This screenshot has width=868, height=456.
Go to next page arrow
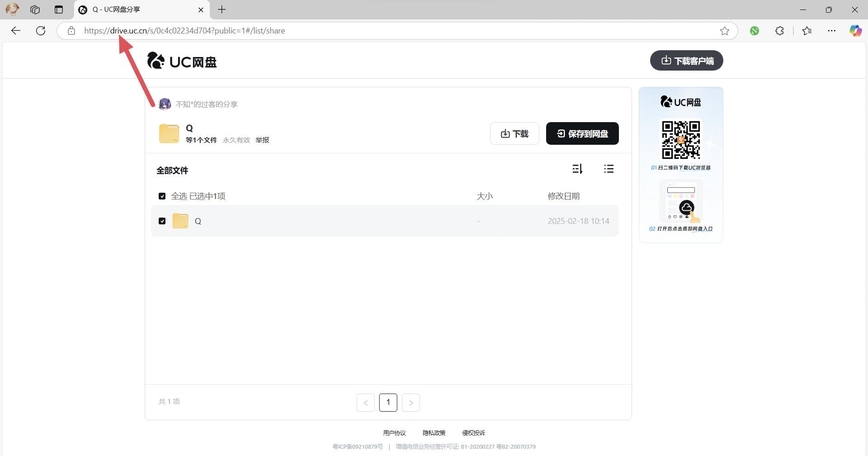point(410,403)
